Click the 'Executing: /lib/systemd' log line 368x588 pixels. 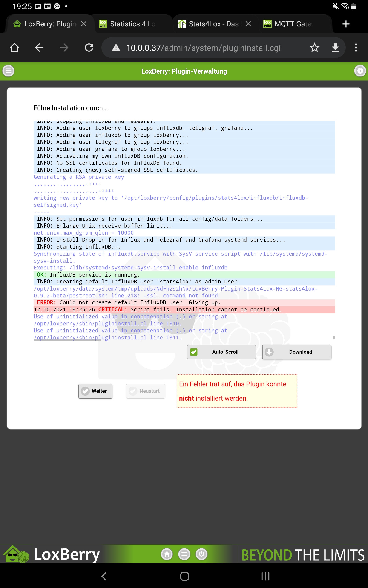click(x=130, y=268)
